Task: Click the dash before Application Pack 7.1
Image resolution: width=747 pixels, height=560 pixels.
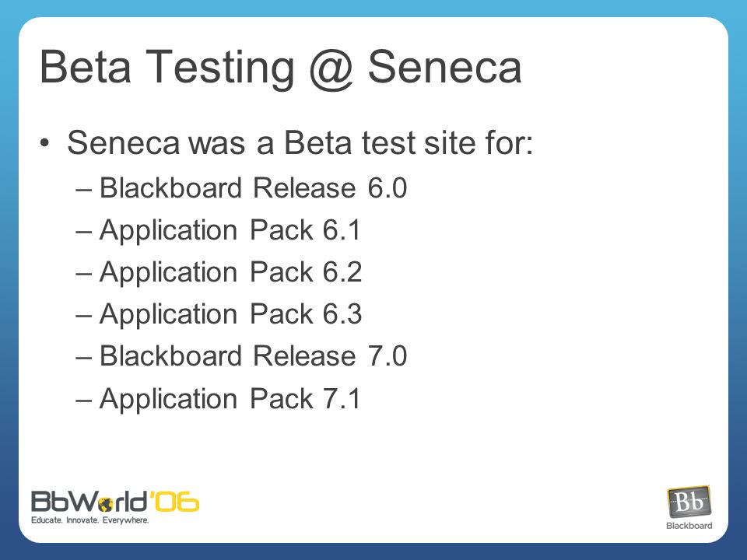Action: tap(83, 401)
